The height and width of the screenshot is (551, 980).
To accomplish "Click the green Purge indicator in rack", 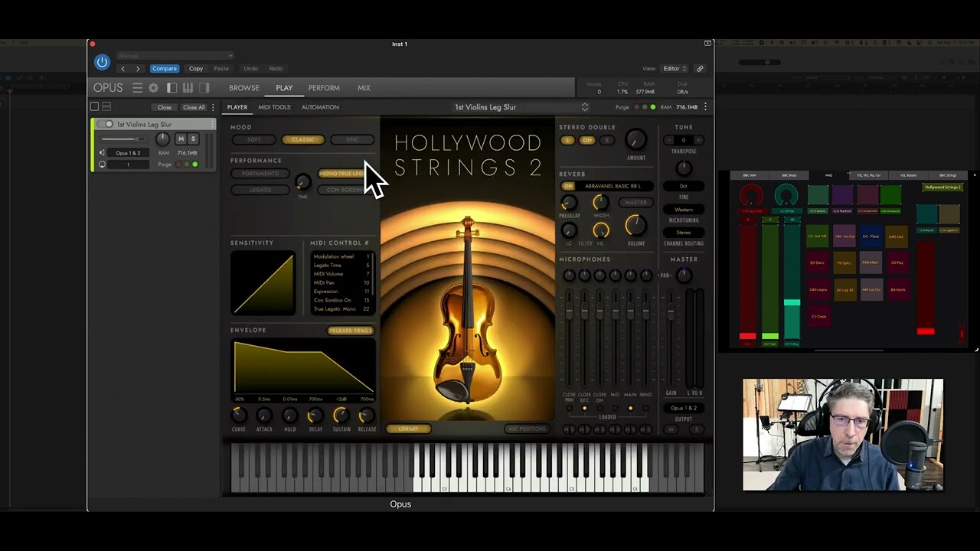I will click(x=194, y=165).
